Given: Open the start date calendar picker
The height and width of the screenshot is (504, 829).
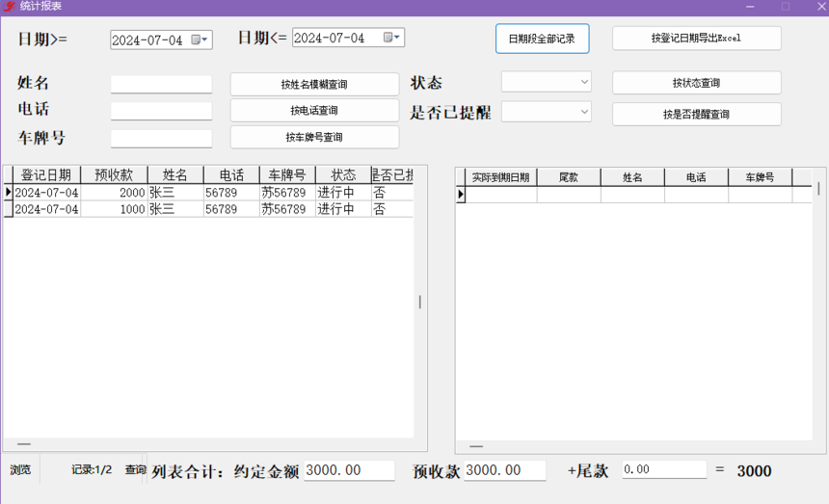Looking at the screenshot, I should tap(200, 40).
